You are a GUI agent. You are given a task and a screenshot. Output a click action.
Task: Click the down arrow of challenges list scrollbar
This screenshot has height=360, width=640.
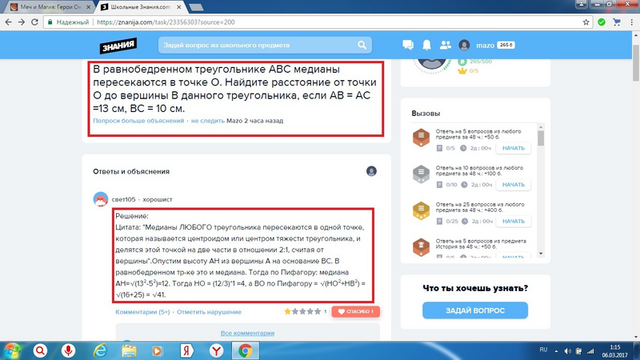(x=541, y=253)
